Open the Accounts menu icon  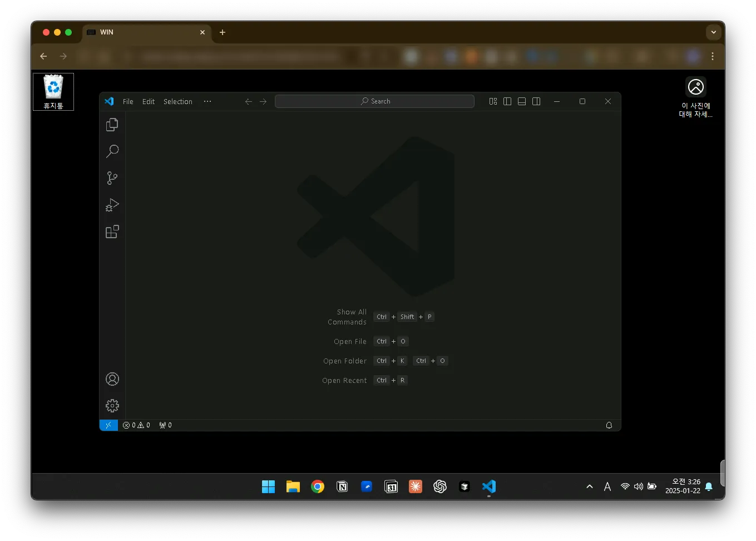[x=112, y=379]
